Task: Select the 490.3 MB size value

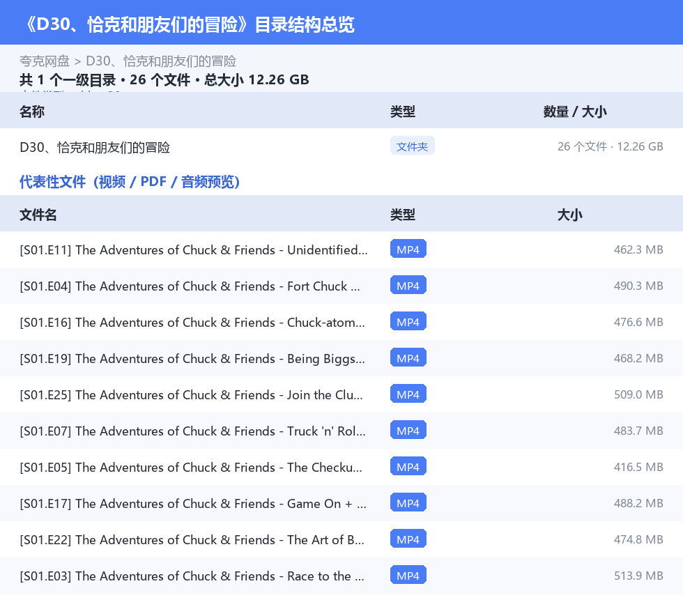Action: click(x=638, y=286)
